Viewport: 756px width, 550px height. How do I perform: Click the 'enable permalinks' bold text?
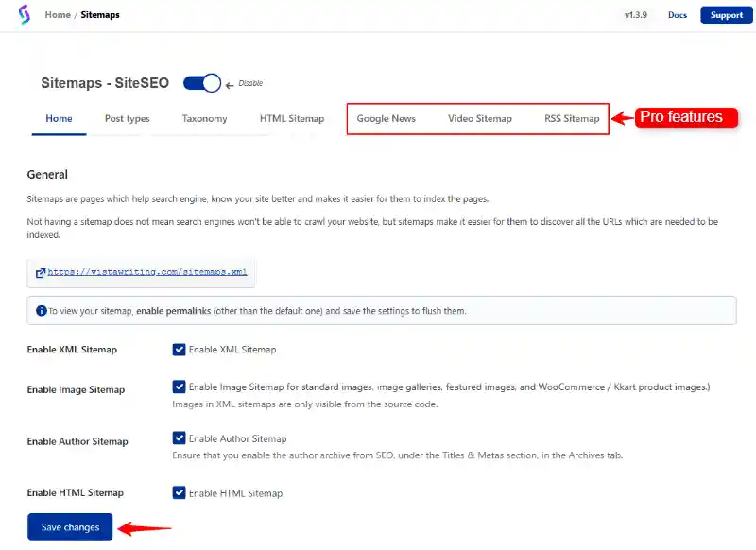pyautogui.click(x=174, y=311)
